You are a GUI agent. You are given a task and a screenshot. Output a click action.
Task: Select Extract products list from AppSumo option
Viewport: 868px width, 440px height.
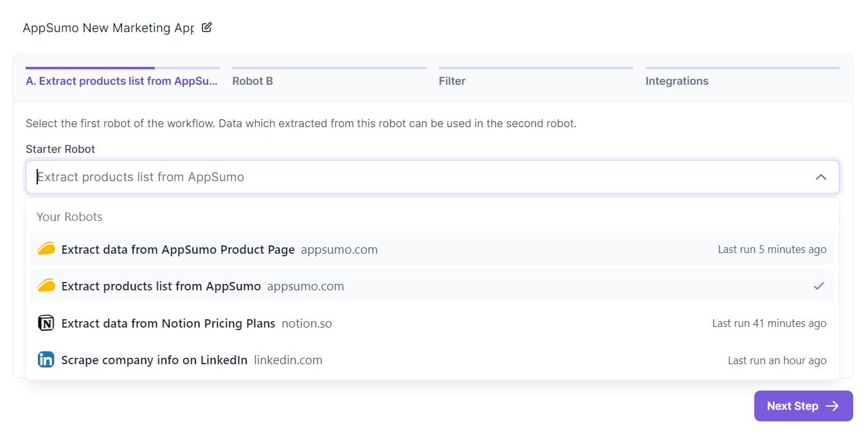click(161, 286)
